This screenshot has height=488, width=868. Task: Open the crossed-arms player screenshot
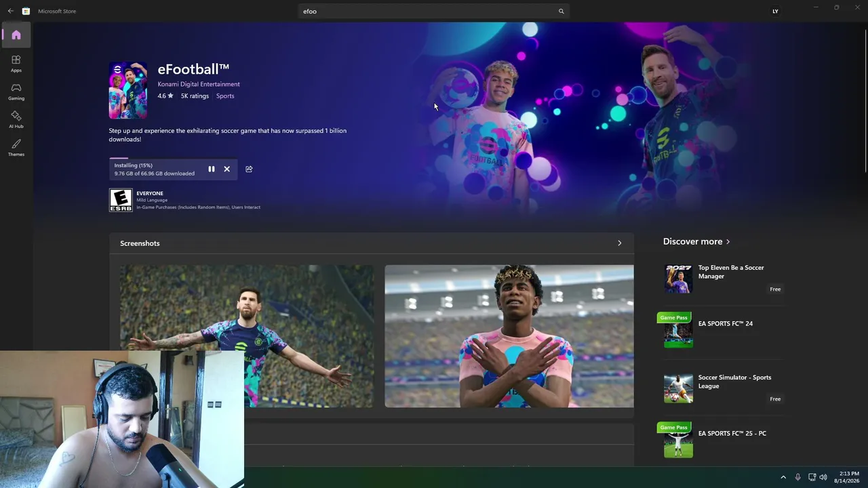[509, 336]
